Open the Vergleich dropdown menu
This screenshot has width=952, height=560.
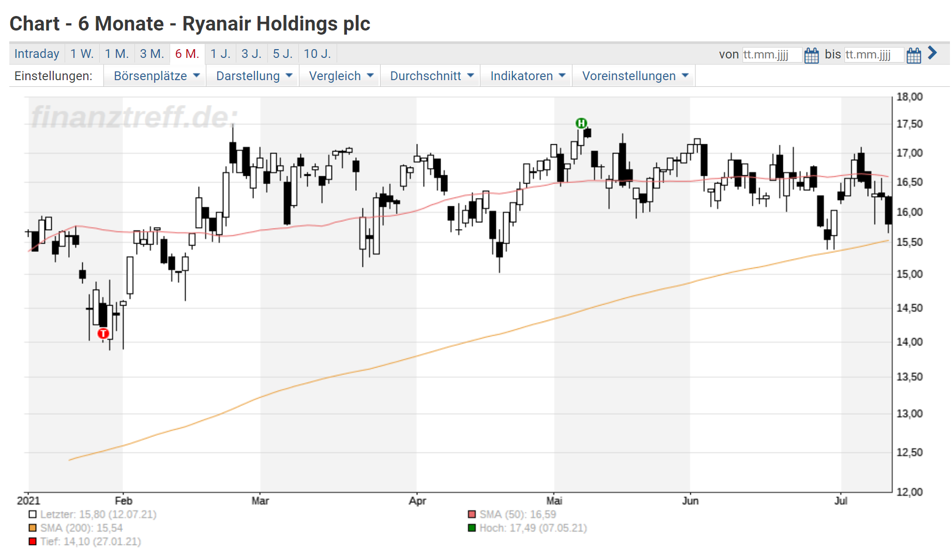click(x=341, y=76)
